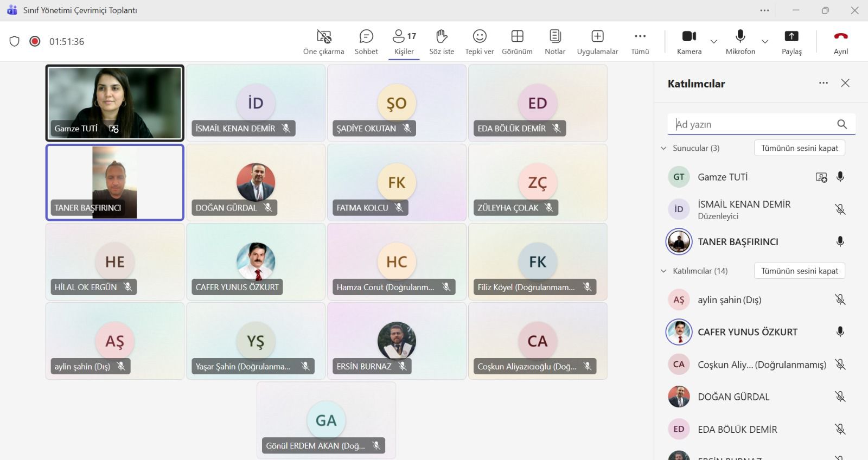Screen dimensions: 868x460
Task: Toggle the Mikrofon mute button
Action: point(740,37)
